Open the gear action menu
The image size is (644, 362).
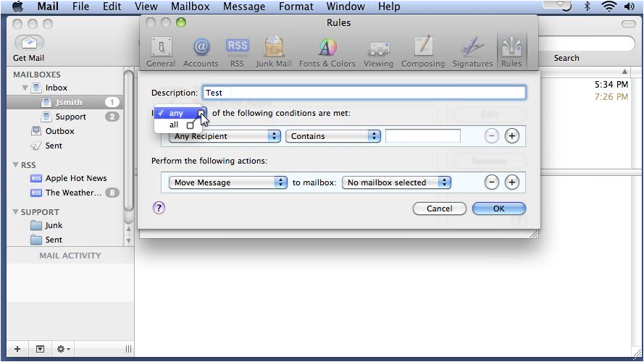tap(63, 349)
